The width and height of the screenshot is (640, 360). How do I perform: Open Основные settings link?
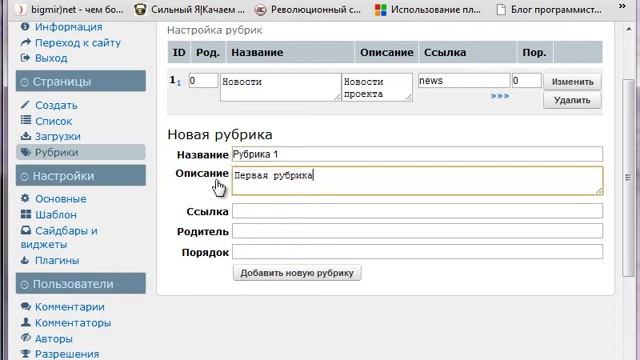coord(60,199)
